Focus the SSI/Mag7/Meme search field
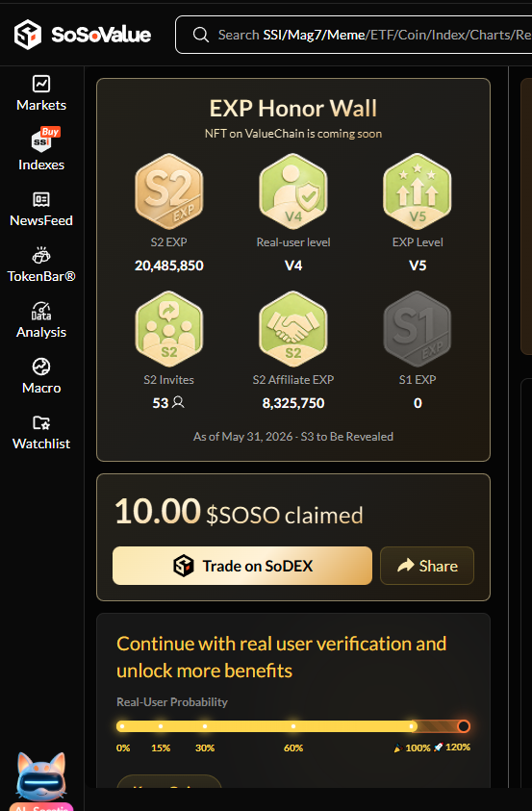Image resolution: width=532 pixels, height=811 pixels. pos(354,35)
